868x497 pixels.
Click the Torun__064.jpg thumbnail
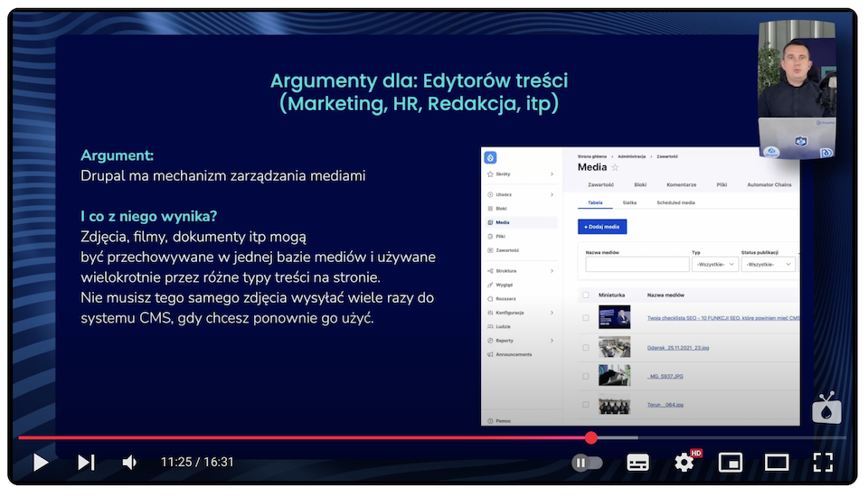615,405
